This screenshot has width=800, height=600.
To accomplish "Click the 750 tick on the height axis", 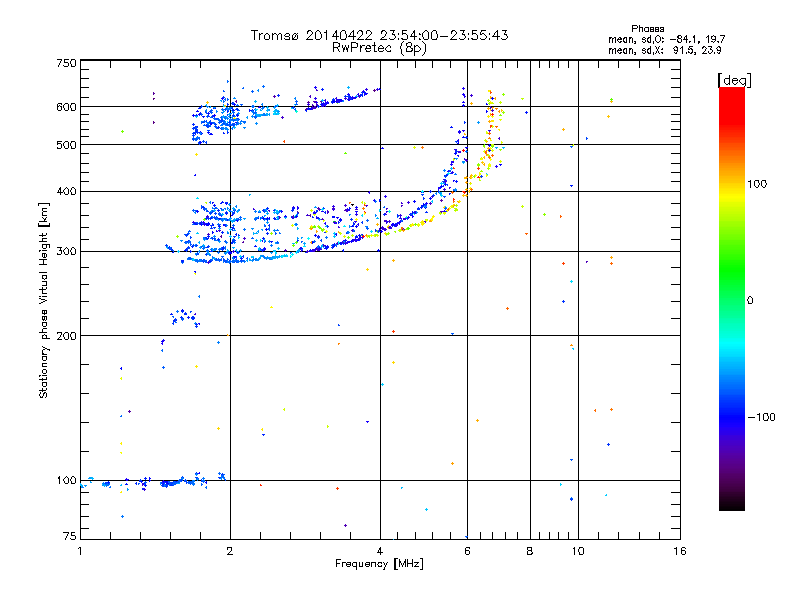I will coord(66,63).
